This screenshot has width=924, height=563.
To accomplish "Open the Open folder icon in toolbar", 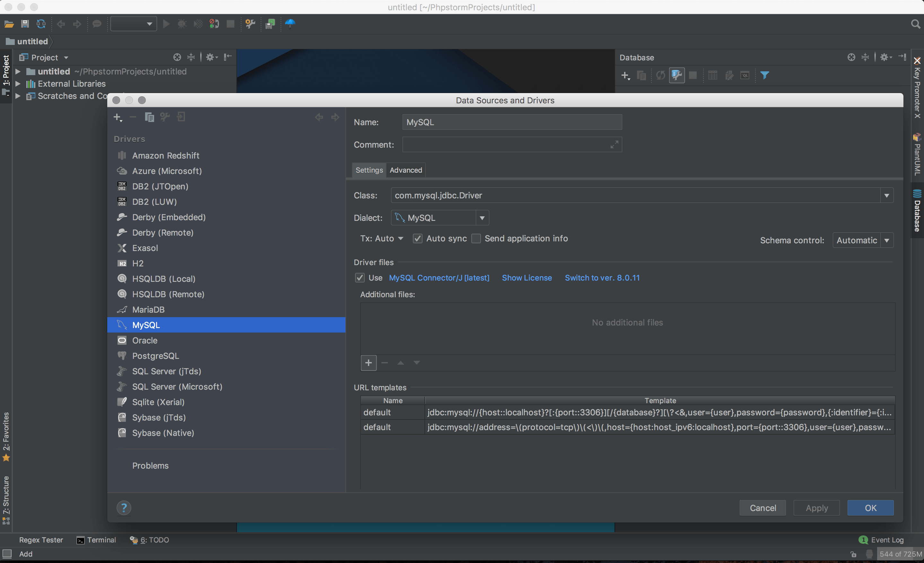I will (9, 24).
